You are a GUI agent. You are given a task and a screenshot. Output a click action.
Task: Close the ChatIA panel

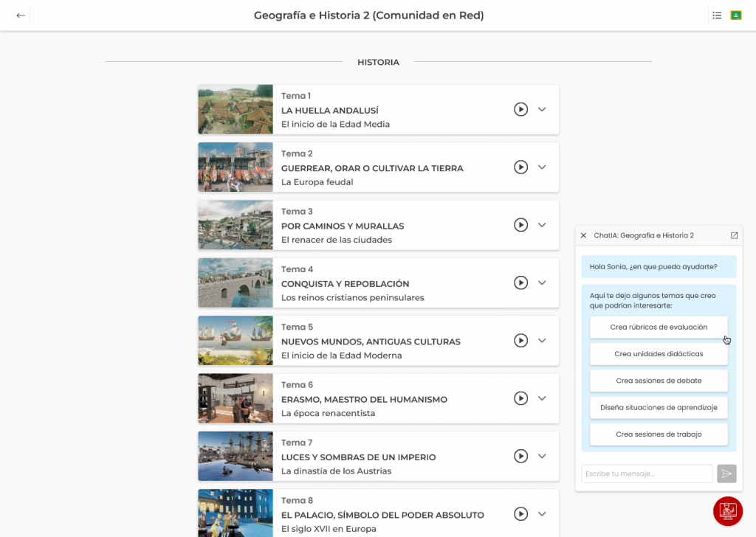point(583,235)
